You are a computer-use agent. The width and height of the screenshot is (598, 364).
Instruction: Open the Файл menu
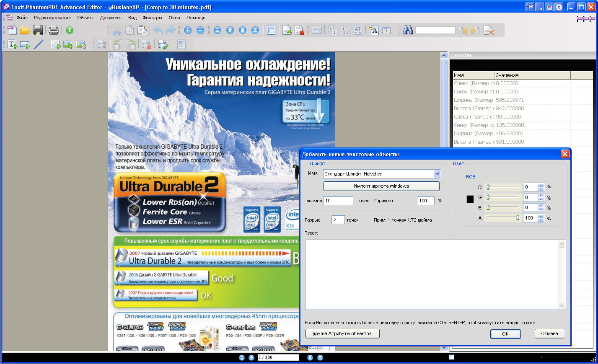pyautogui.click(x=22, y=18)
